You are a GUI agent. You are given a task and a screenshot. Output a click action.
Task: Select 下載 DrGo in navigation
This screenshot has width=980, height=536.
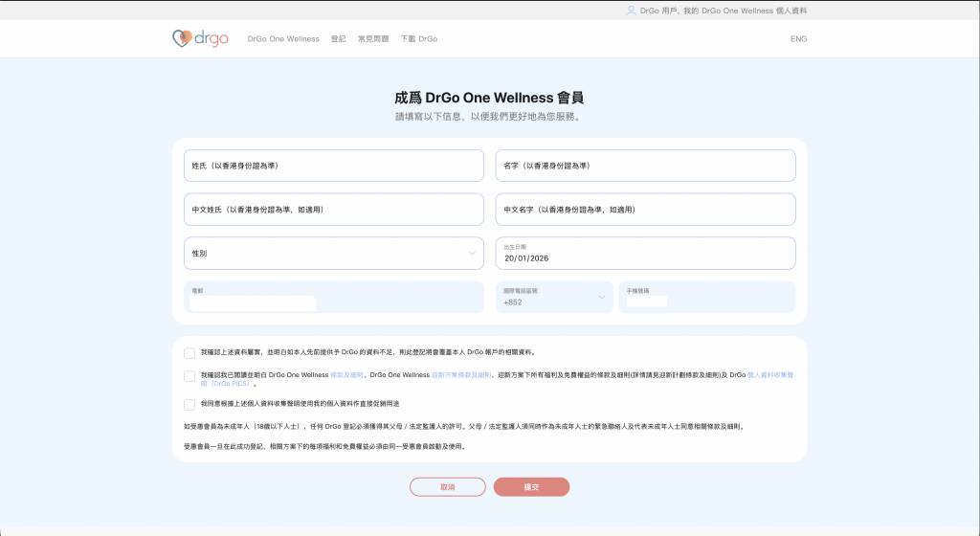(x=418, y=39)
